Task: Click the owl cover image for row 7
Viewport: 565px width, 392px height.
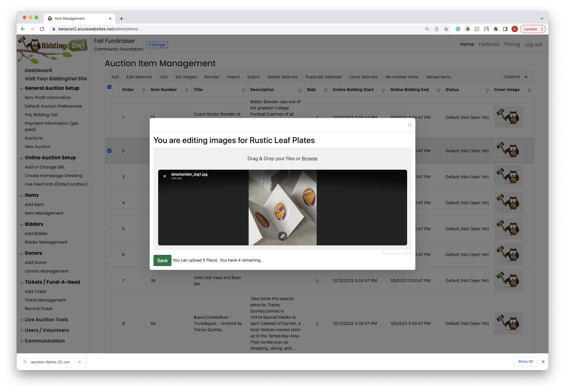Action: (x=509, y=280)
